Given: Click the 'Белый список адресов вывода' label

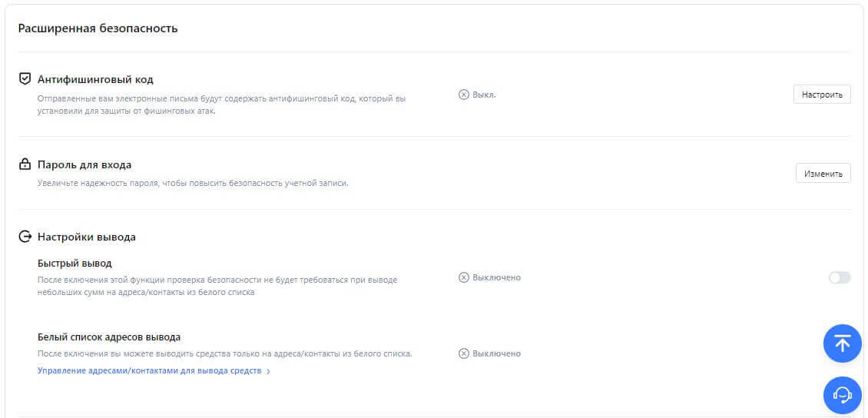Looking at the screenshot, I should [109, 337].
